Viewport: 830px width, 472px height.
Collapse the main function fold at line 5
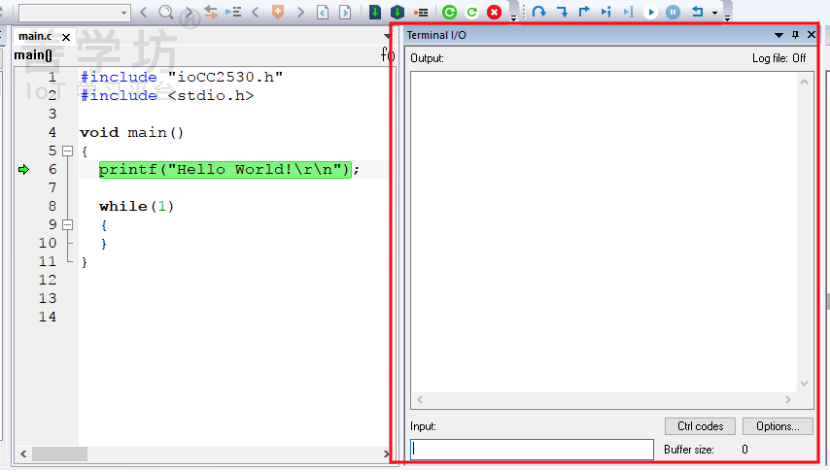(67, 151)
